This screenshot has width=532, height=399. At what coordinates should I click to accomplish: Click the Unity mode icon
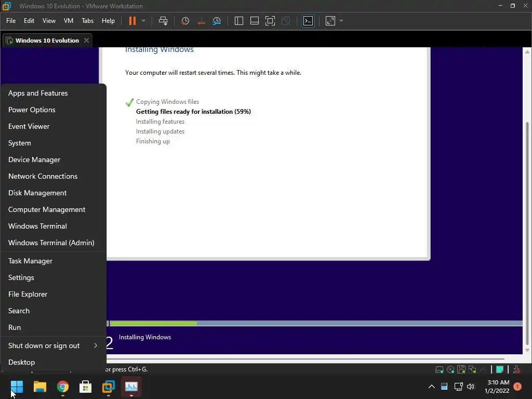(286, 21)
